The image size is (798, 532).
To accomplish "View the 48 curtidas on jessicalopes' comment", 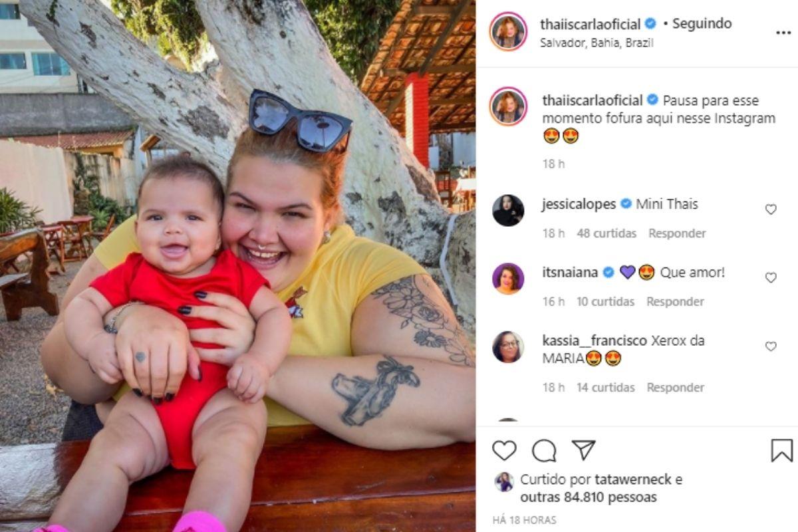I will [606, 233].
